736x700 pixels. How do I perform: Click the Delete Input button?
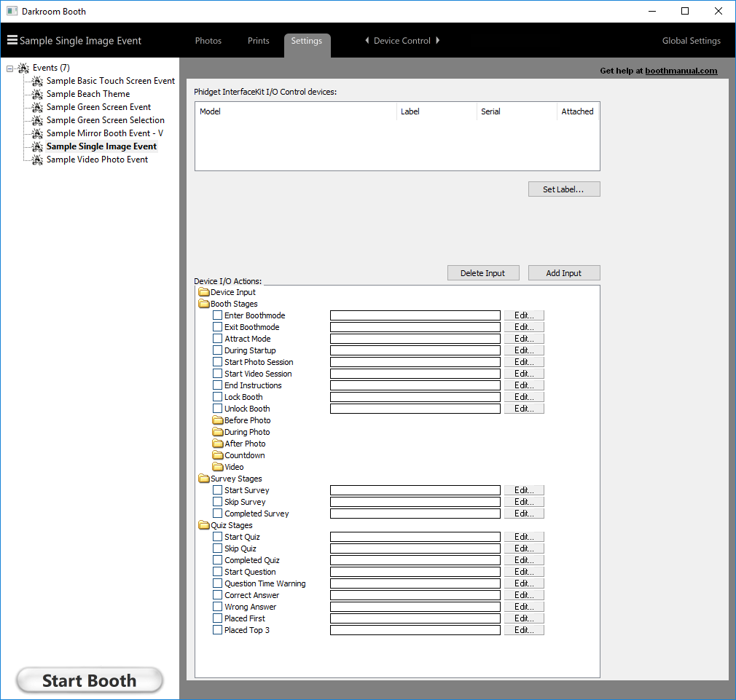(483, 273)
